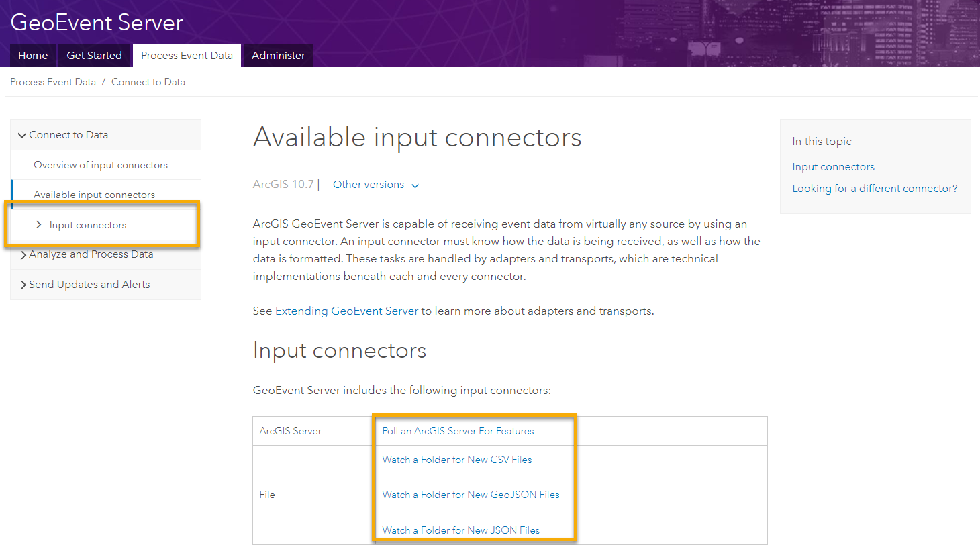The height and width of the screenshot is (545, 980).
Task: Expand the Input connectors tree item
Action: pyautogui.click(x=38, y=225)
